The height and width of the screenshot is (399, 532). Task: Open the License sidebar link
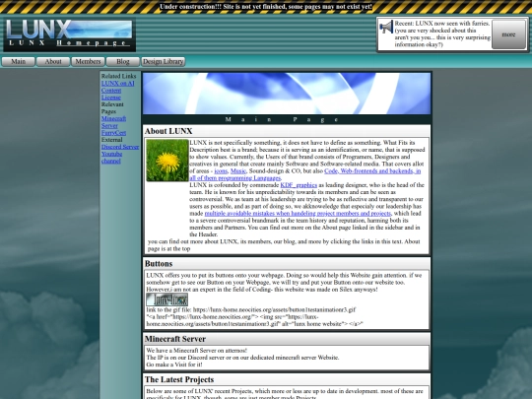tap(111, 98)
